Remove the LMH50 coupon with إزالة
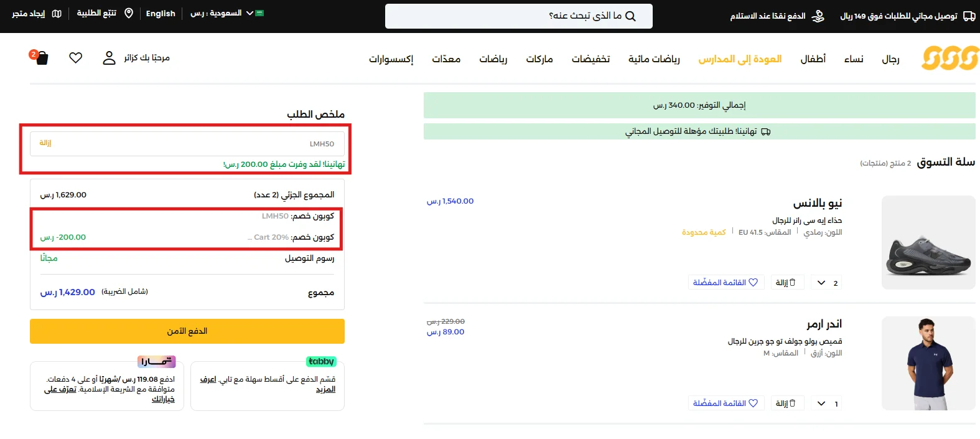This screenshot has height=439, width=980. (45, 143)
